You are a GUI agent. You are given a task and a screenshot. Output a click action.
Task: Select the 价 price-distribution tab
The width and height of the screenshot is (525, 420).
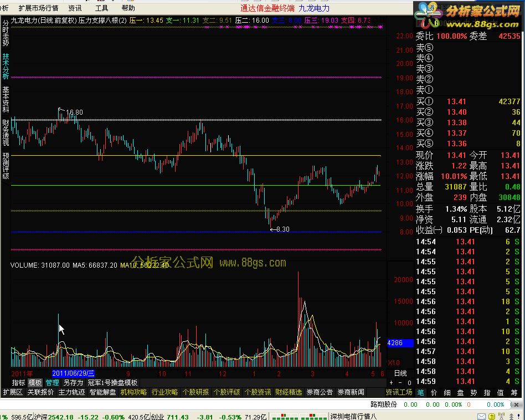point(434,392)
